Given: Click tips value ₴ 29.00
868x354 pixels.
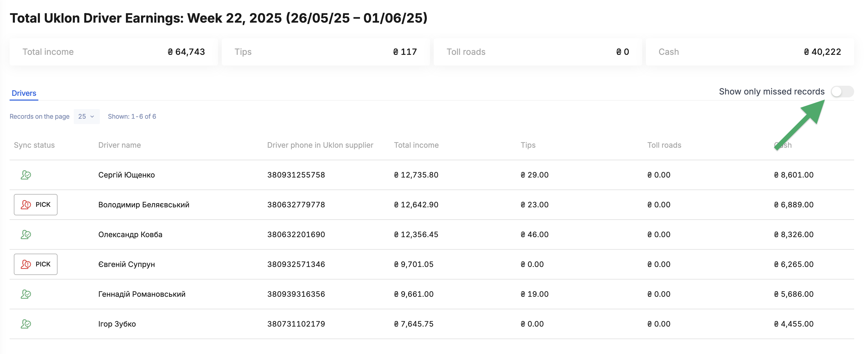Looking at the screenshot, I should click(535, 175).
